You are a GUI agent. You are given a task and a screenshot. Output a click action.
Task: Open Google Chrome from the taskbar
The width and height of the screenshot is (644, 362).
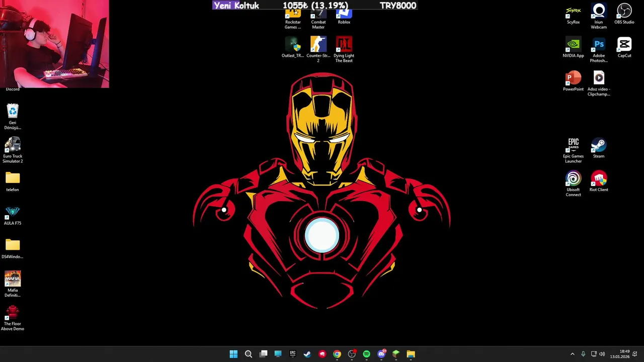337,354
